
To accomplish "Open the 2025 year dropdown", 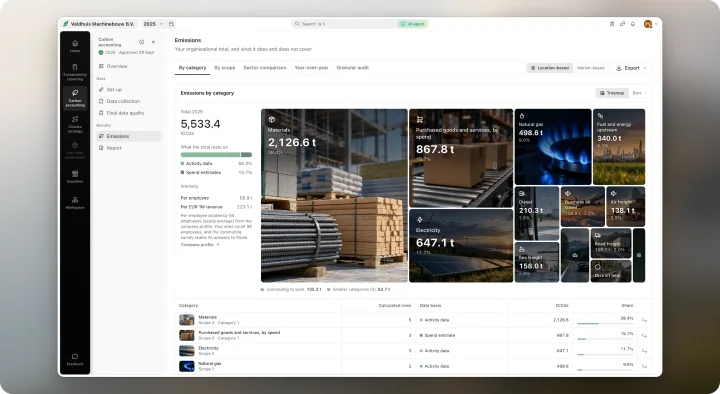I will 153,24.
